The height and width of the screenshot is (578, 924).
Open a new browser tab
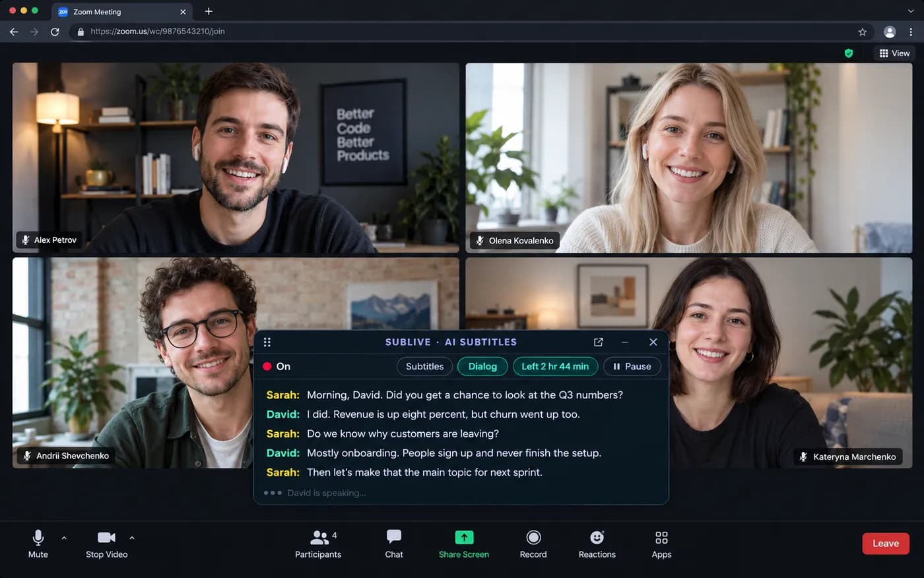pos(209,11)
